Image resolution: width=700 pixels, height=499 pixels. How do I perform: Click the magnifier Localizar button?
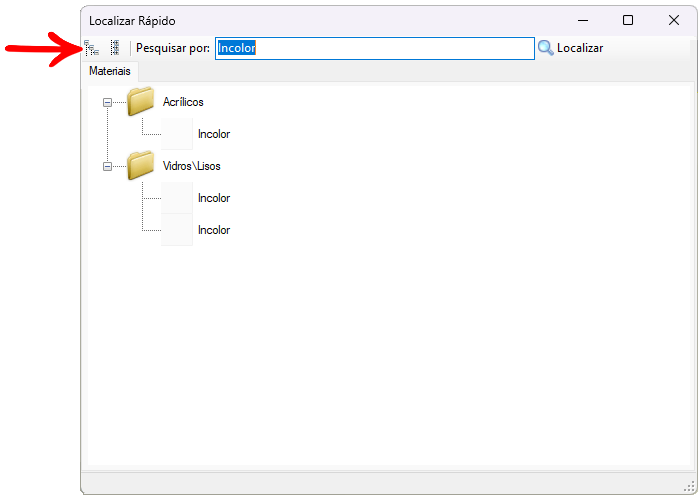(571, 48)
